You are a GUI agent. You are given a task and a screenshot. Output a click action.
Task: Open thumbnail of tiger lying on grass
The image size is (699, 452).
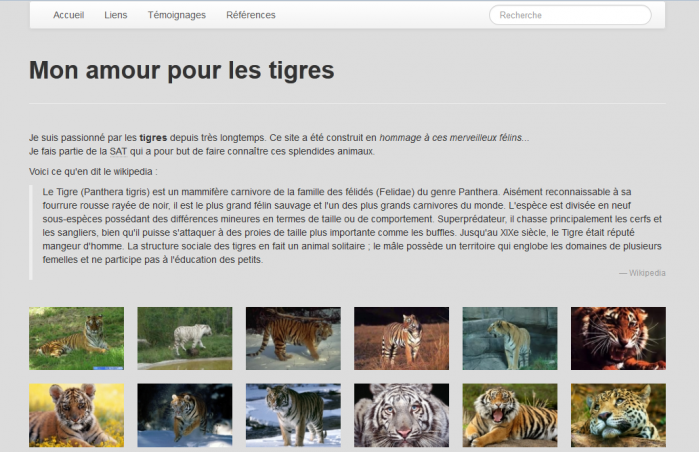point(77,338)
